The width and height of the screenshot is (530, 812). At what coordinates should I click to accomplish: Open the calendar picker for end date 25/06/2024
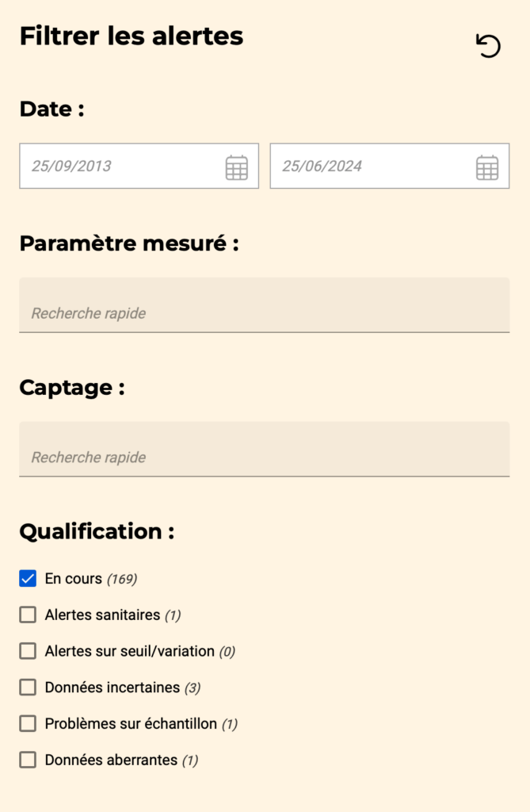pos(486,167)
